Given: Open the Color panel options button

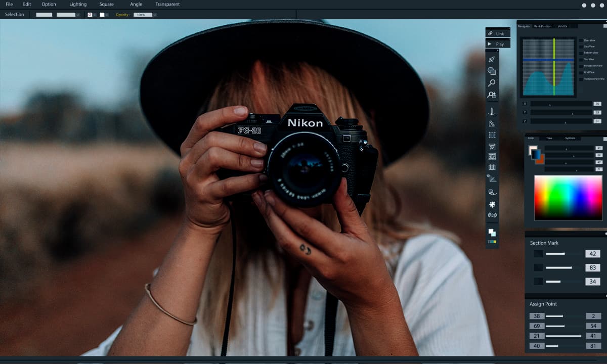Looking at the screenshot, I should (605, 139).
